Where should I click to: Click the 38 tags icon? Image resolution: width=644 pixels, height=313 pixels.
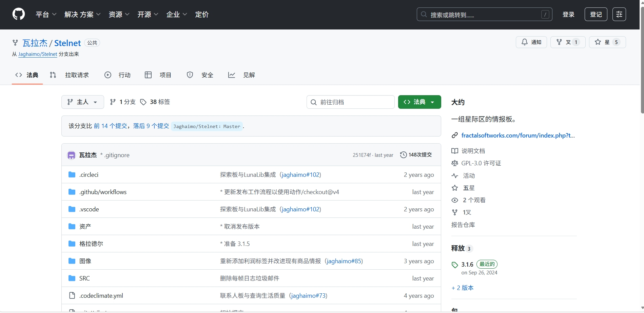click(x=143, y=102)
